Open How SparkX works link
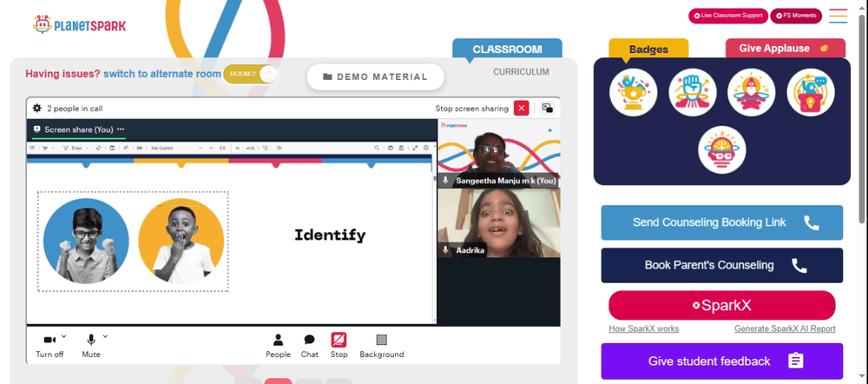 643,328
